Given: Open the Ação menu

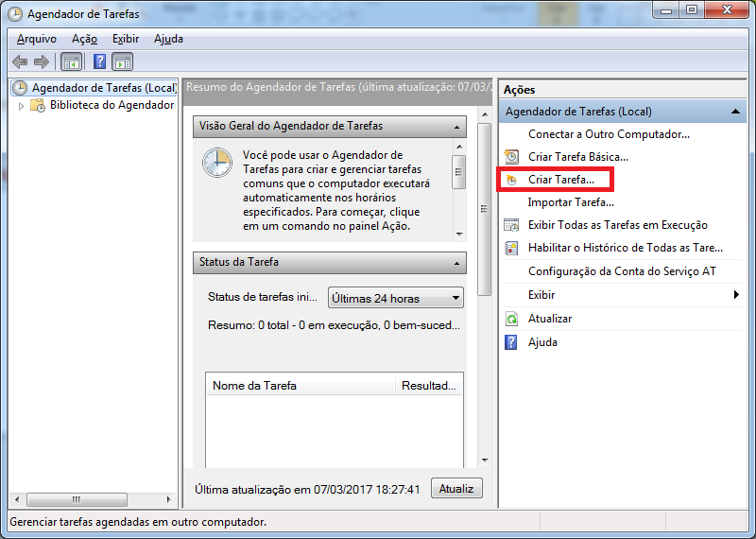Looking at the screenshot, I should tap(84, 39).
